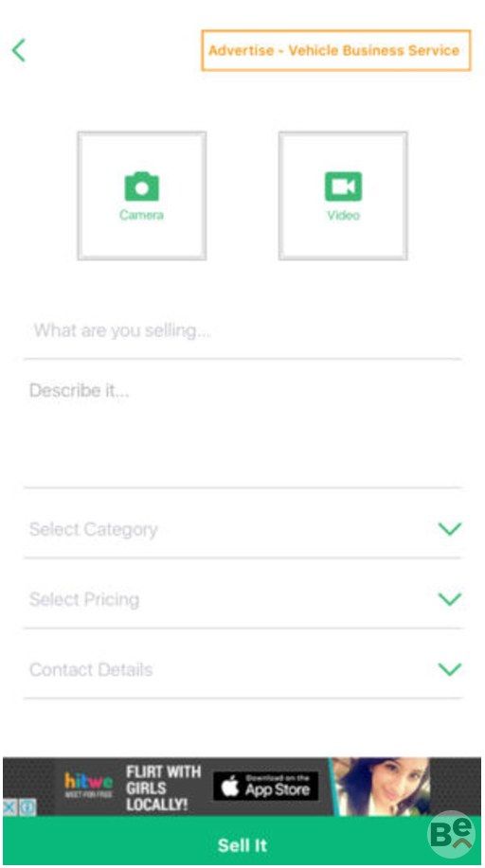This screenshot has width=485, height=868.
Task: Tap the green camera icon
Action: point(142,186)
